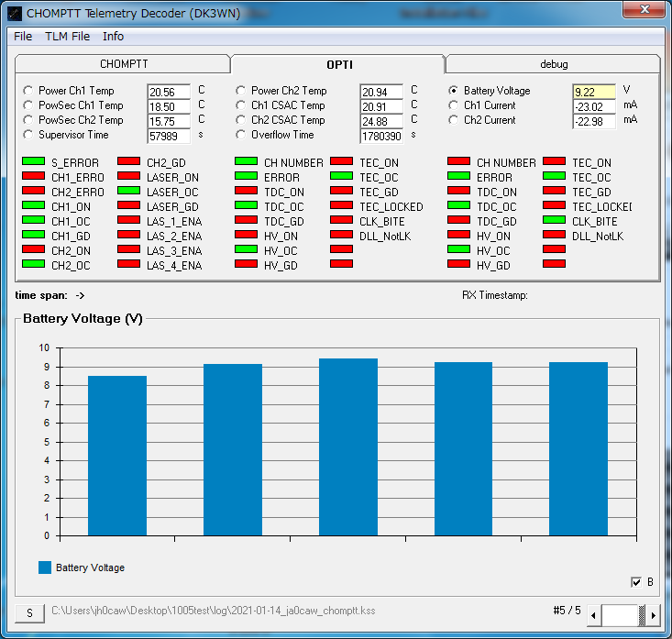Click the green CH2_OC status indicator
The image size is (672, 639).
click(33, 263)
